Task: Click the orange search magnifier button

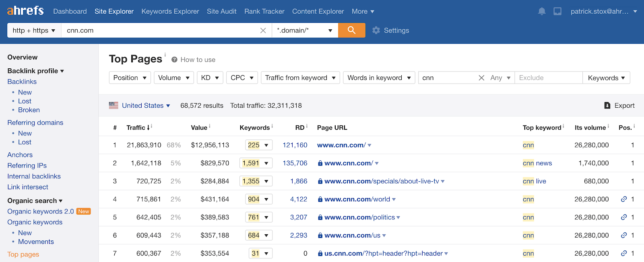Action: click(x=351, y=30)
